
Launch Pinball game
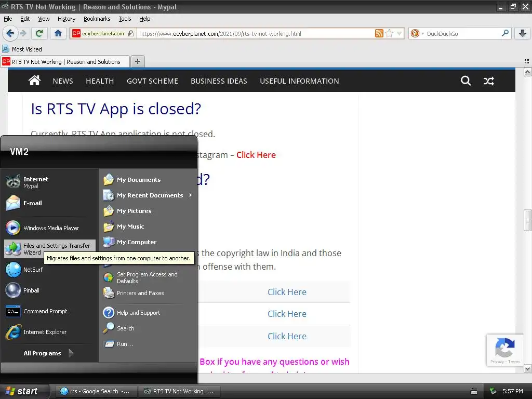coord(50,290)
